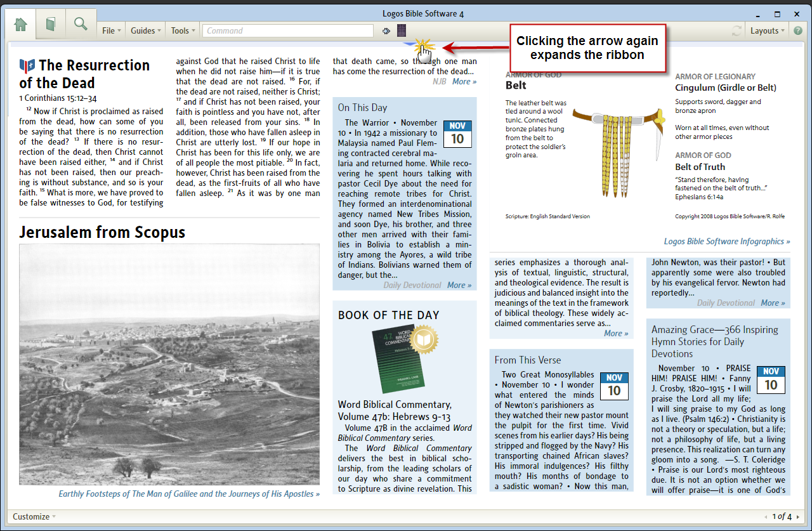The width and height of the screenshot is (812, 531).
Task: Maximize the Logos window
Action: [x=777, y=14]
